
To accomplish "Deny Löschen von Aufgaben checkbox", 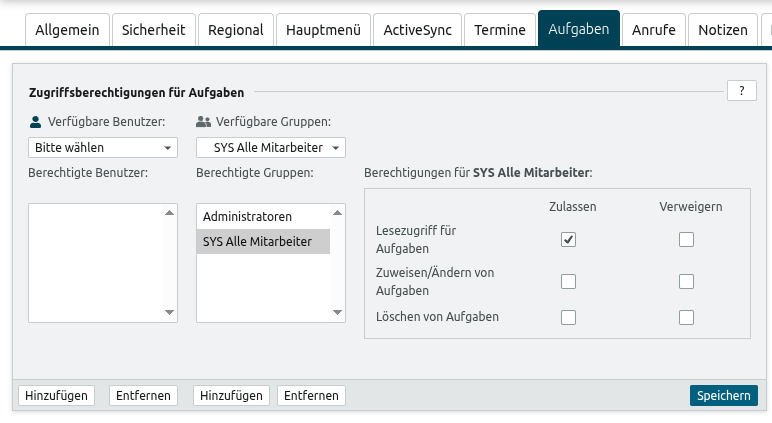I will [686, 317].
